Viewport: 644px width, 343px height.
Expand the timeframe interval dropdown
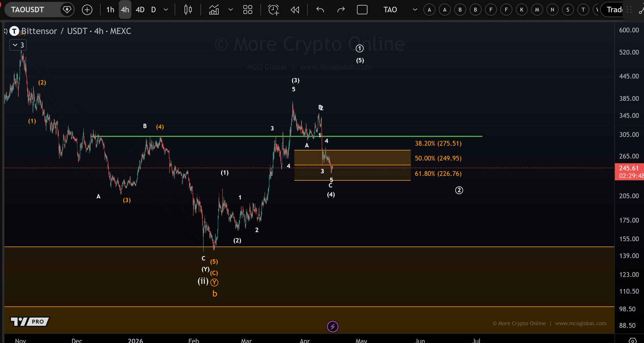(x=166, y=10)
